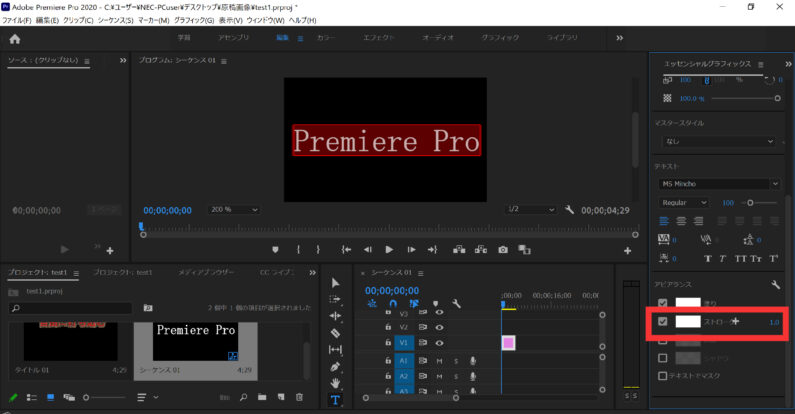Expand the Regular font style dropdown

tap(685, 202)
